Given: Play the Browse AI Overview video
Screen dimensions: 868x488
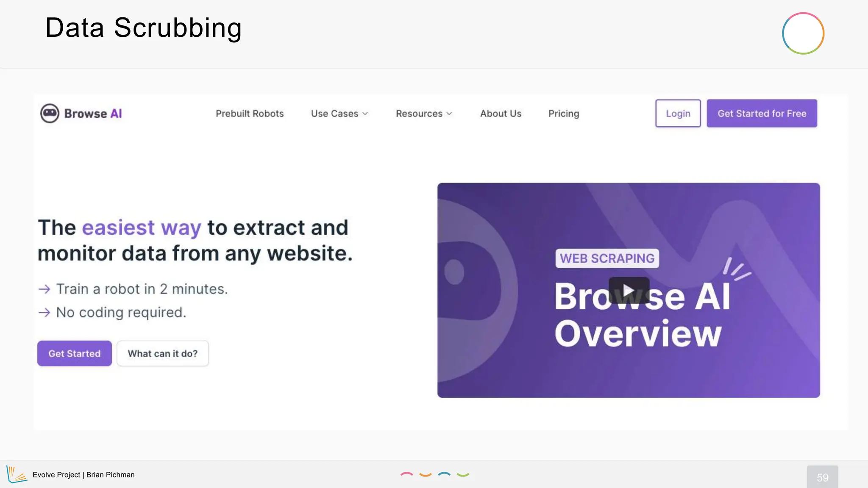Looking at the screenshot, I should point(629,291).
